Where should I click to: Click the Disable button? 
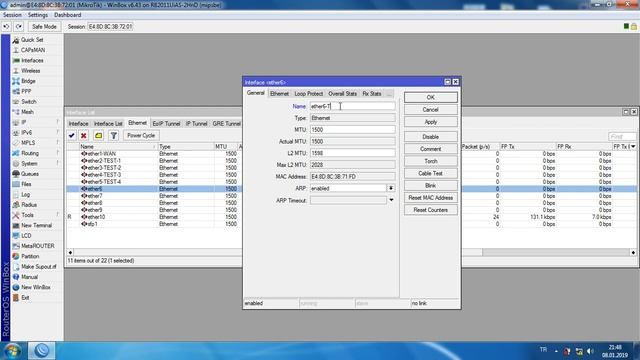tap(431, 137)
